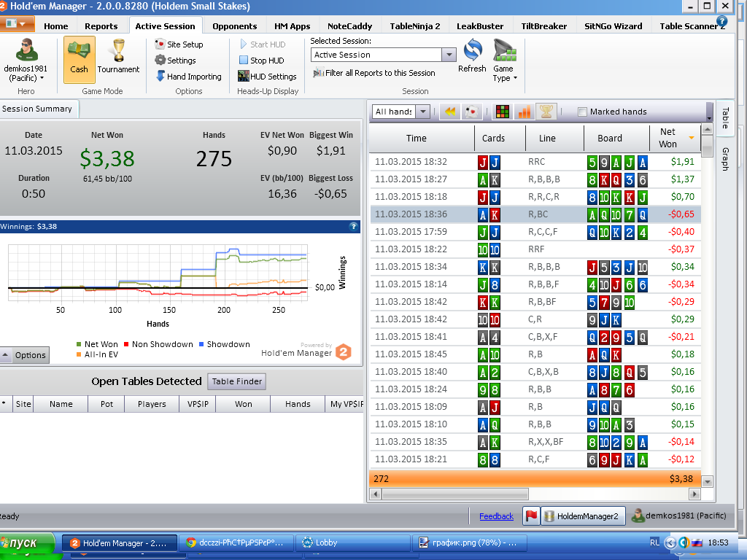Image resolution: width=747 pixels, height=560 pixels.
Task: Click the hands list scroll-up arrow
Action: click(x=707, y=130)
